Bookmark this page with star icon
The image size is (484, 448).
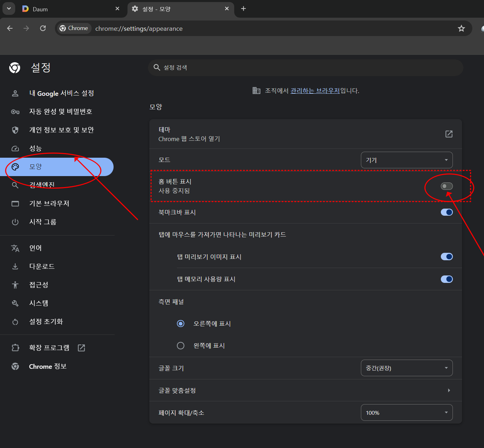point(461,28)
